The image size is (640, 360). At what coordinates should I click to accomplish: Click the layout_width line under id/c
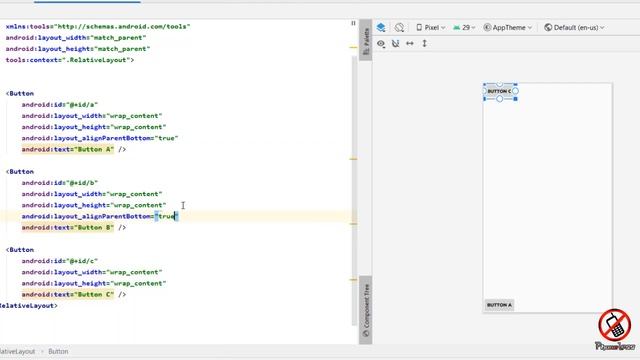92,272
